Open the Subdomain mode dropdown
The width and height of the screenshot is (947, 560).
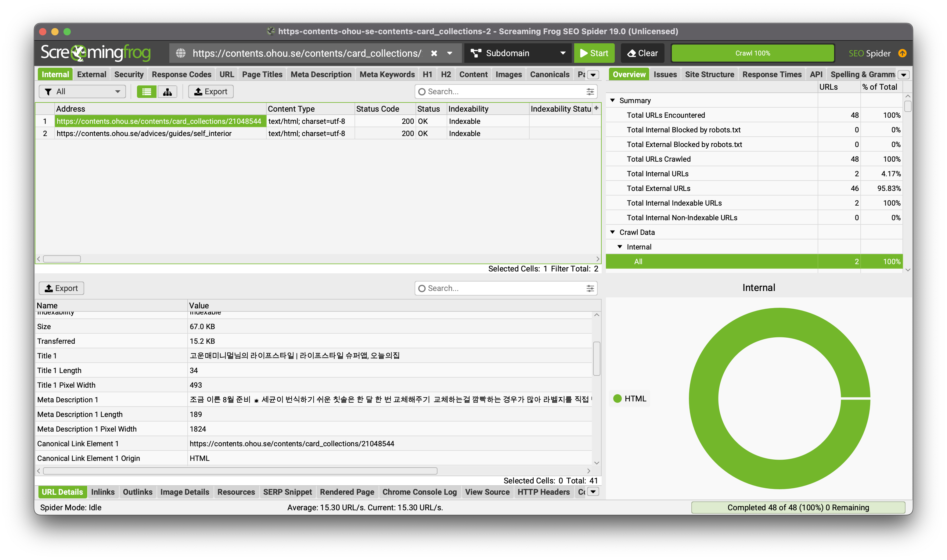tap(519, 53)
